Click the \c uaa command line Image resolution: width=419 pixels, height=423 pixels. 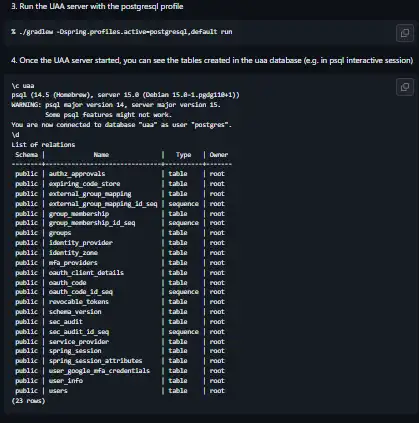tap(23, 86)
